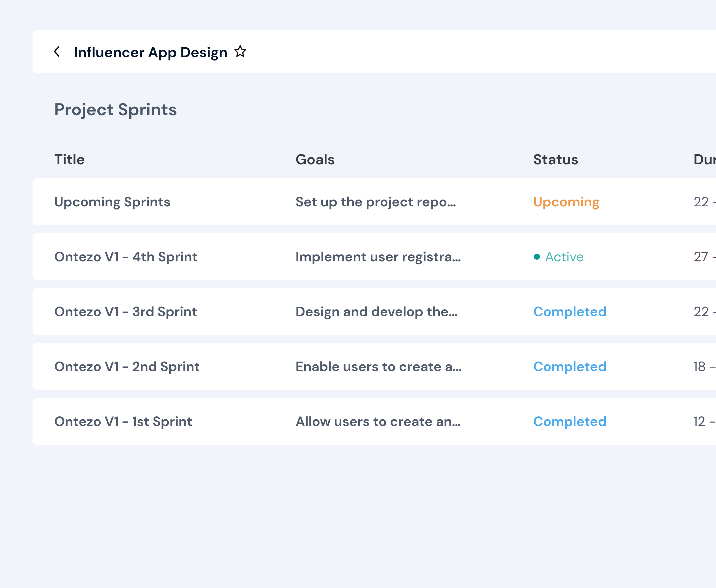This screenshot has height=588, width=716.
Task: Click Completed status on the 1st Sprint row
Action: pos(570,421)
